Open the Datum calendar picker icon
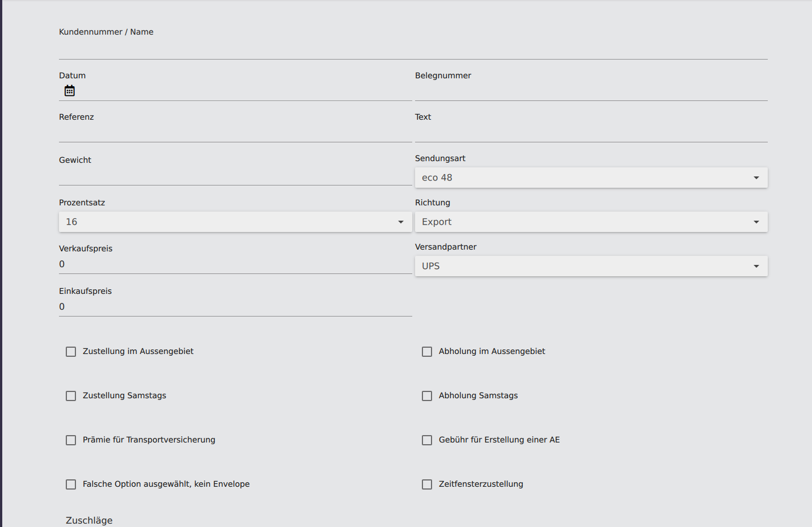 tap(70, 91)
